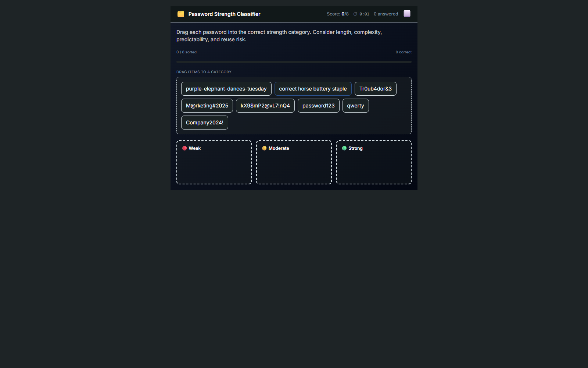Choose the kX9$mP2@vL7!nQ4 password chip
This screenshot has height=368, width=588.
pos(265,106)
